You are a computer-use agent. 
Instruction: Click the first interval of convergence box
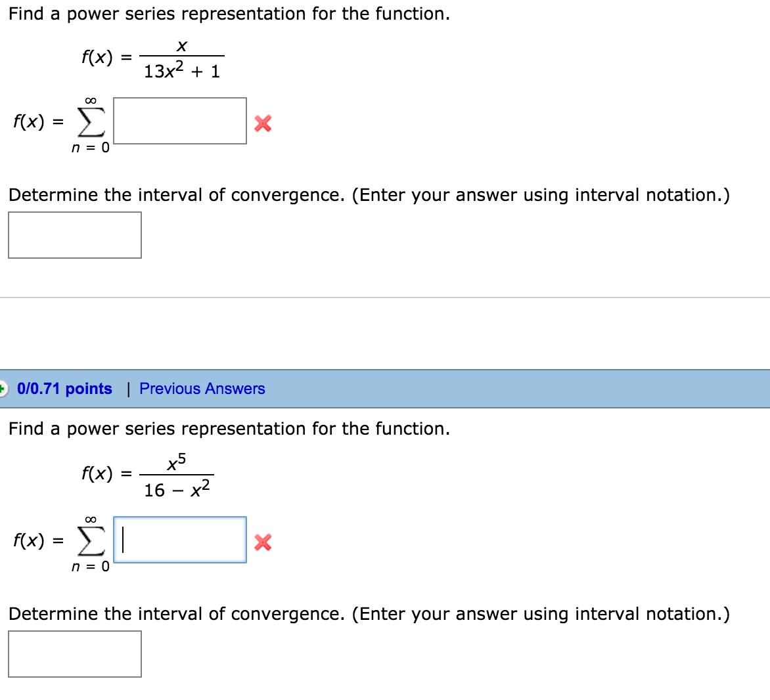tap(74, 234)
